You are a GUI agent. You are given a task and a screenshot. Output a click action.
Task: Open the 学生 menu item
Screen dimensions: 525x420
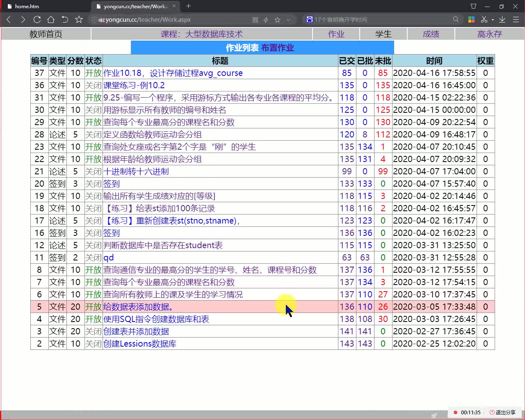383,34
